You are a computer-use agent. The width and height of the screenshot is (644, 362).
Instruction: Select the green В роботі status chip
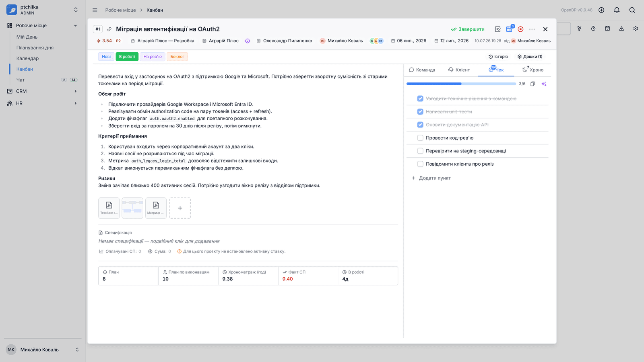click(127, 57)
